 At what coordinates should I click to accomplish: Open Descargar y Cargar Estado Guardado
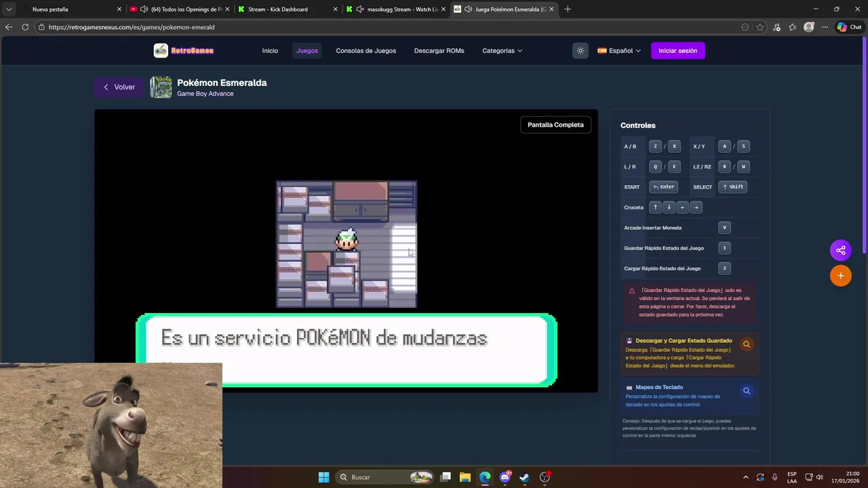[690, 353]
